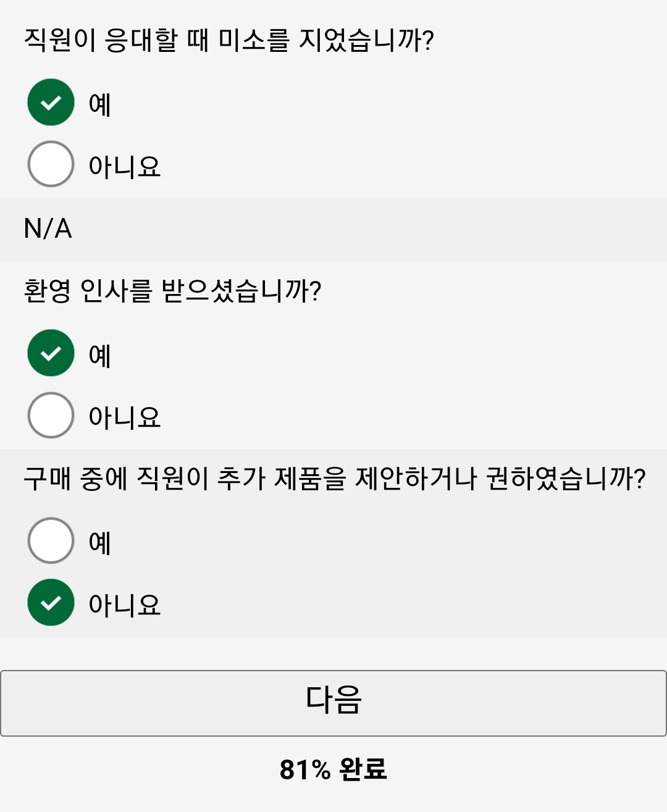Screen dimensions: 667x812
Task: Click the green checkmark beside 예 for the welcome greeting question
Action: (x=51, y=353)
